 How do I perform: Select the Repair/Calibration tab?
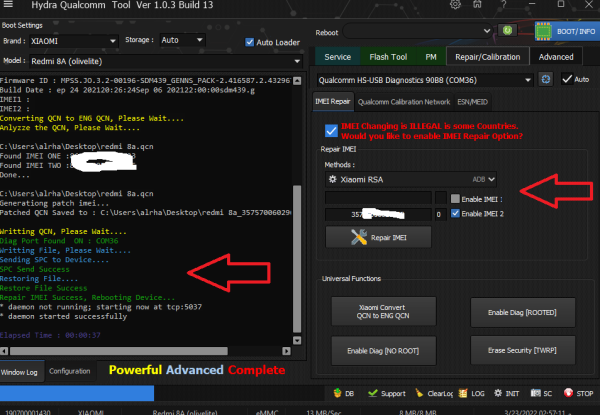coord(488,57)
